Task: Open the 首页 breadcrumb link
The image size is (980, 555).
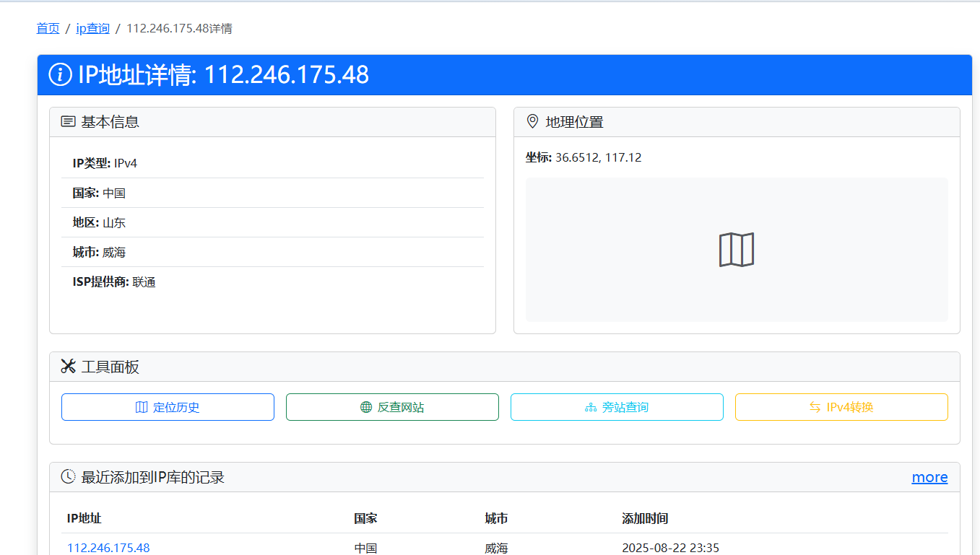Action: (x=48, y=28)
